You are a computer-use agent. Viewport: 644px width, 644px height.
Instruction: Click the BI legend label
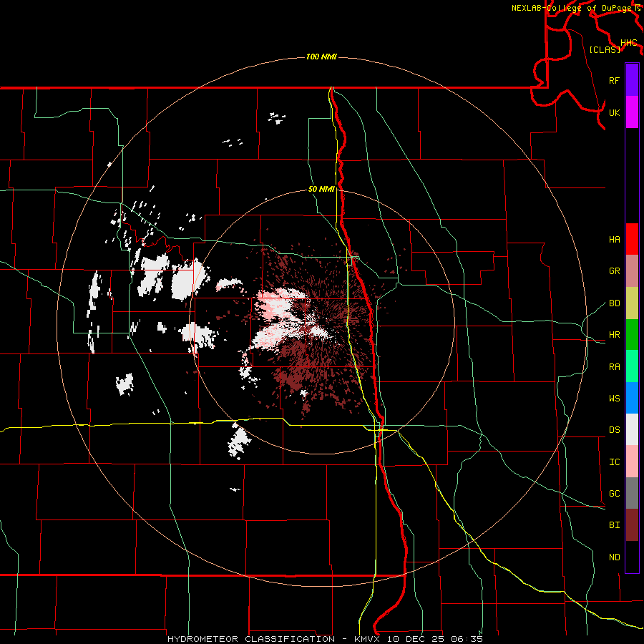pyautogui.click(x=614, y=525)
